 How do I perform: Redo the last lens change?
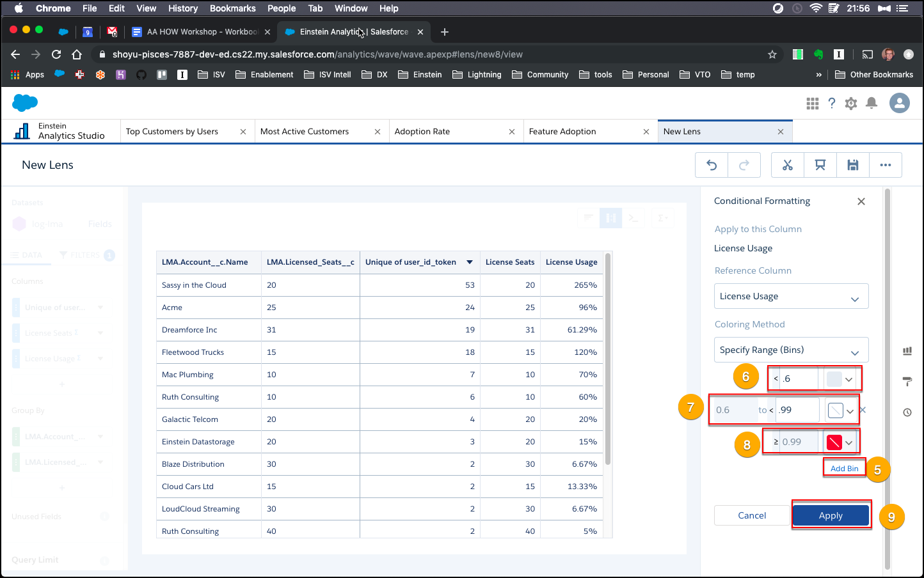744,165
